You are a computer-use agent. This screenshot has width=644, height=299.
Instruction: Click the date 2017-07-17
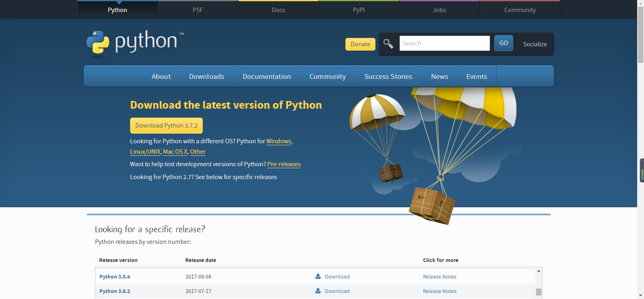click(198, 291)
